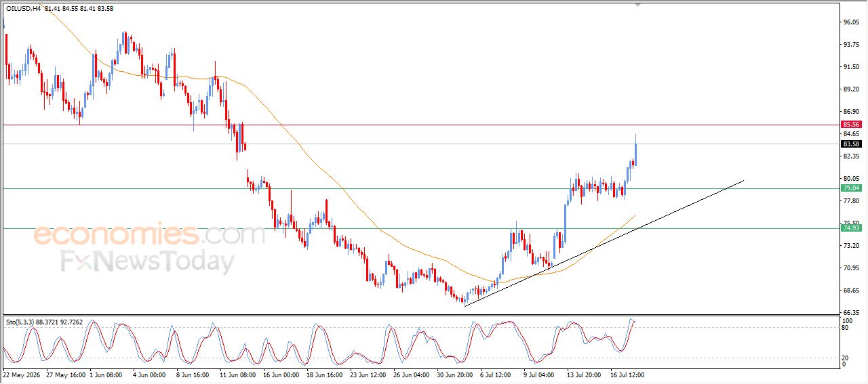The height and width of the screenshot is (384, 868).
Task: Click the 30 Jun 20:00 time label
Action: coord(454,374)
